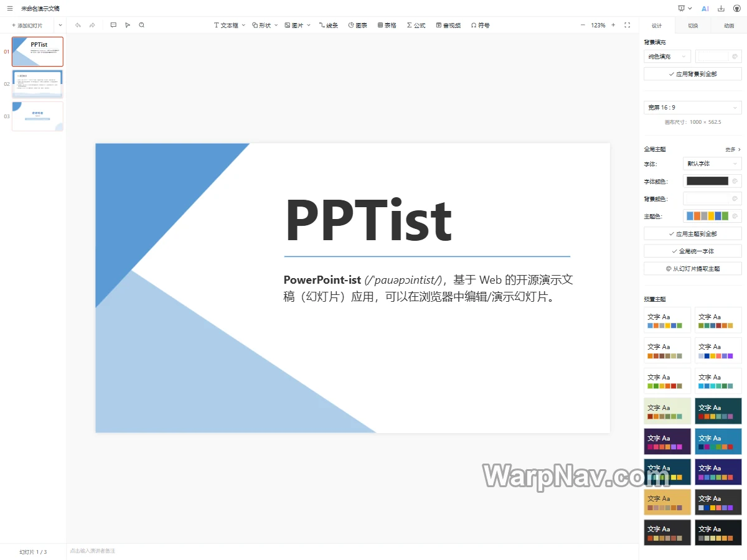This screenshot has height=560, width=747.
Task: Open the 123% zoom level menu
Action: (598, 26)
